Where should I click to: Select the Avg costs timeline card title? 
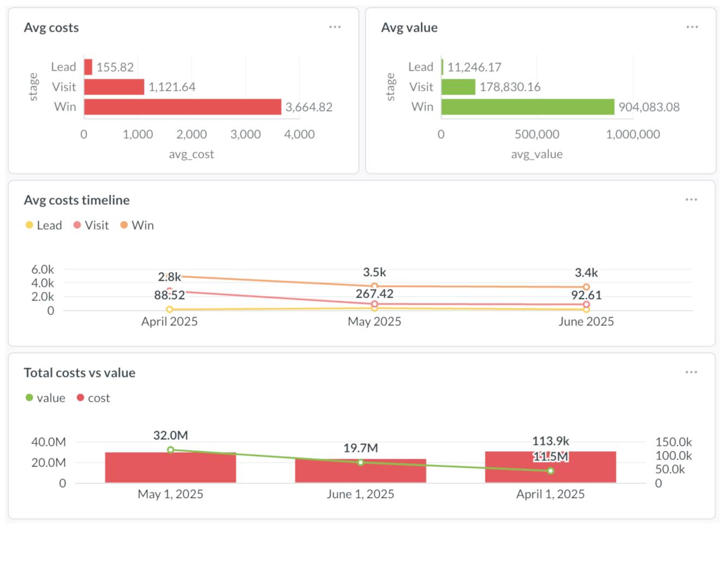tap(76, 200)
